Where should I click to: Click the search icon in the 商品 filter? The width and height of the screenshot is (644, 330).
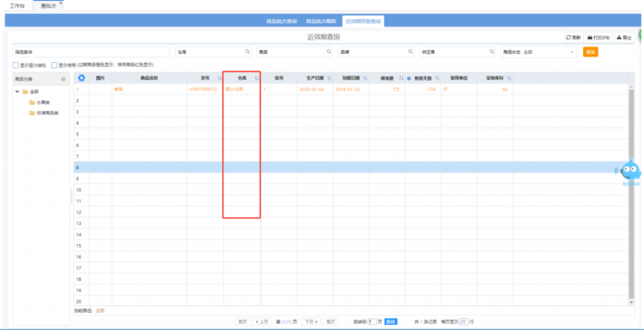point(329,52)
